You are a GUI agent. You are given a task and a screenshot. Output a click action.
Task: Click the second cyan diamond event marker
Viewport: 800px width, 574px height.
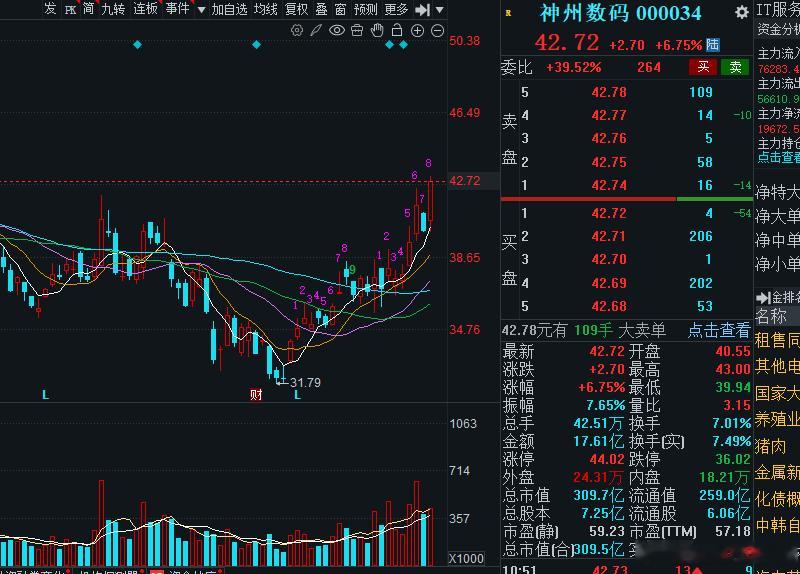click(257, 45)
